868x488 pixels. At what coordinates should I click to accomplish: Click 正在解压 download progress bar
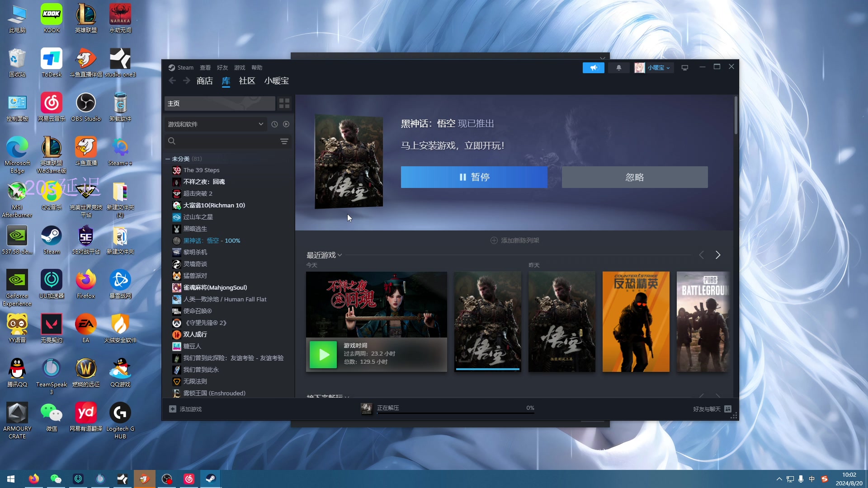(x=455, y=413)
